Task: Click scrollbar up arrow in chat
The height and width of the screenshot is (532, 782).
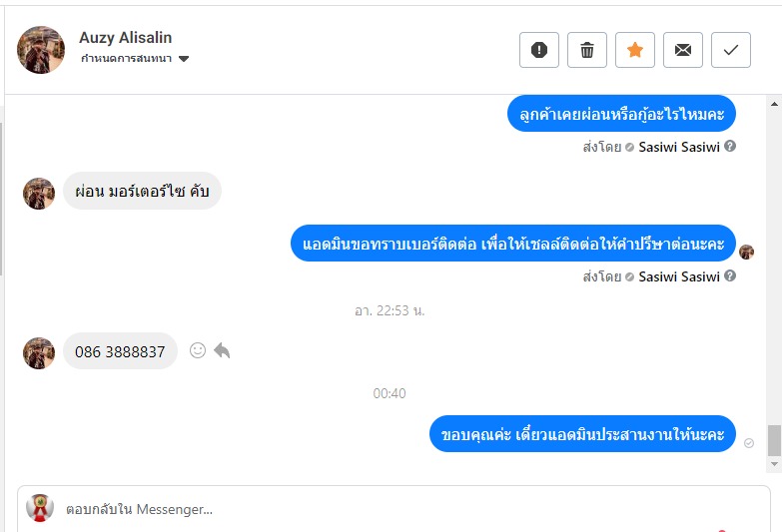Action: (774, 104)
